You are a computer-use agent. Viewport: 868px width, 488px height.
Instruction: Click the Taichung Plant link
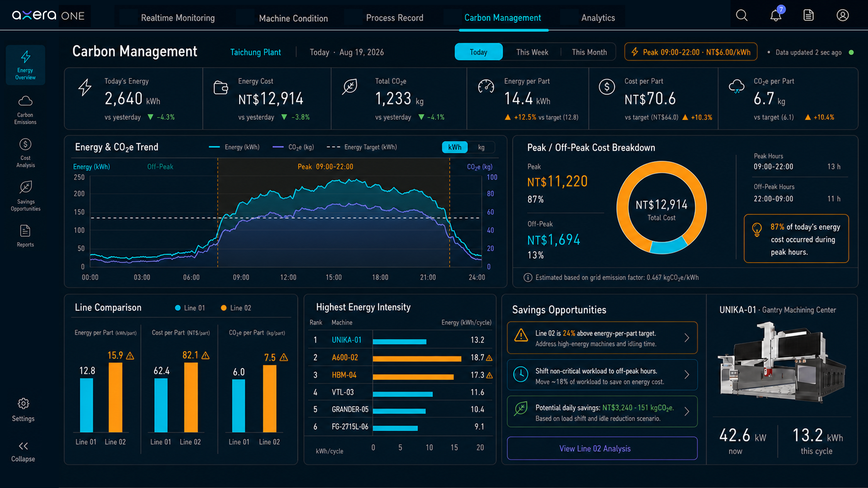point(255,52)
